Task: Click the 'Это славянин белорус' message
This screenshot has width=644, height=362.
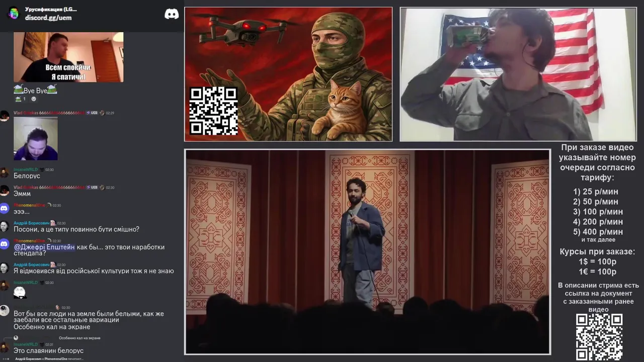Action: coord(48,350)
